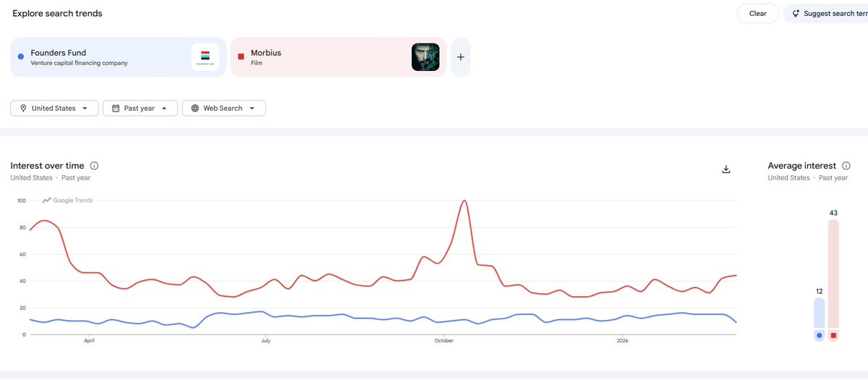Click the April label on the chart axis
This screenshot has height=380, width=868.
89,339
